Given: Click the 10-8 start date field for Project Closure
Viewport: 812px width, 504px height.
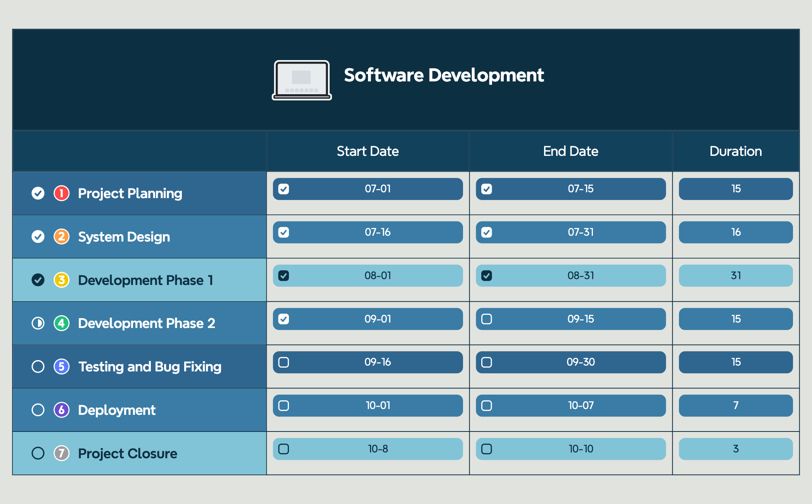Looking at the screenshot, I should (x=368, y=449).
